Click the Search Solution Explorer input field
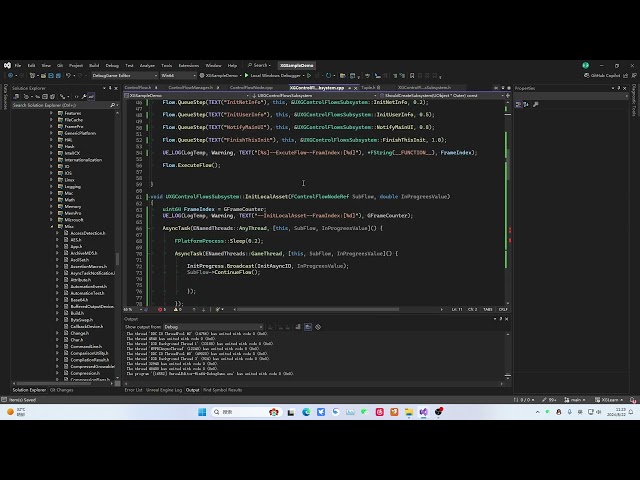This screenshot has width=640, height=480. click(x=61, y=105)
